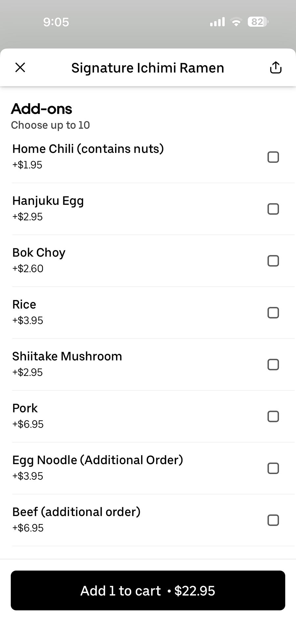Tap the cellular signal bars icon
This screenshot has width=296, height=644.
pyautogui.click(x=217, y=22)
